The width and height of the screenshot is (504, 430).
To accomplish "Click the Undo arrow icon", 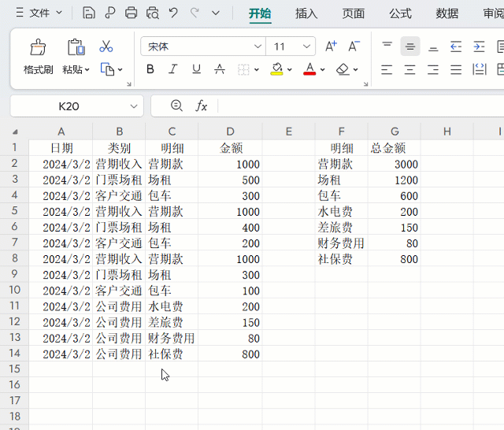I will tap(173, 13).
